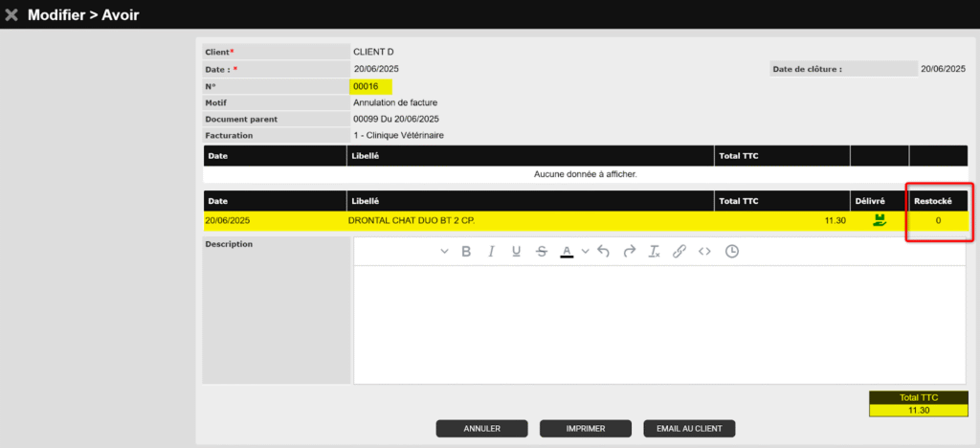Undo last edit in description
Image resolution: width=980 pixels, height=448 pixels.
pos(603,252)
